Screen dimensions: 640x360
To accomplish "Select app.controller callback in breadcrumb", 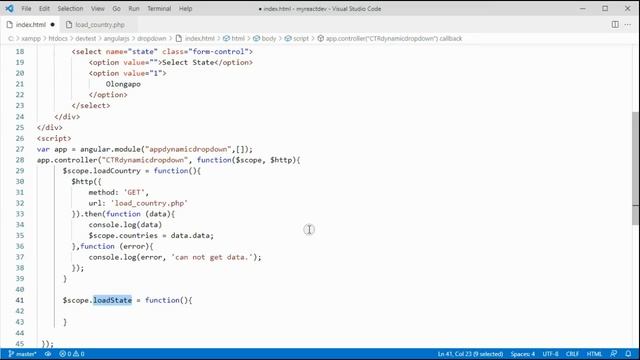I will (390, 38).
